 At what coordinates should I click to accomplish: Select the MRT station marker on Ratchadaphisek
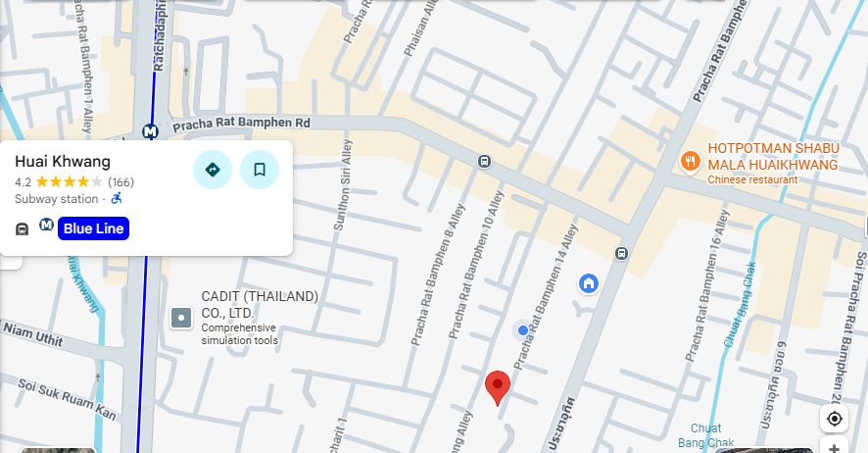tap(150, 131)
